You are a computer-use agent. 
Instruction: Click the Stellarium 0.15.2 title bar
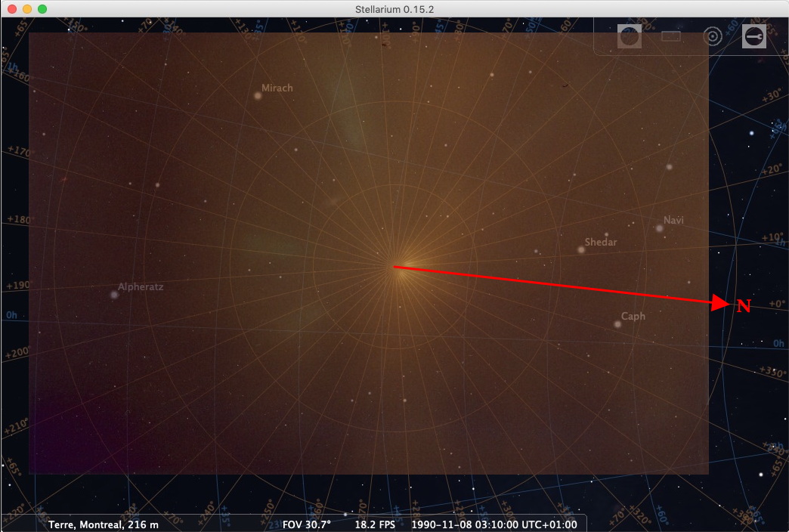pyautogui.click(x=394, y=8)
